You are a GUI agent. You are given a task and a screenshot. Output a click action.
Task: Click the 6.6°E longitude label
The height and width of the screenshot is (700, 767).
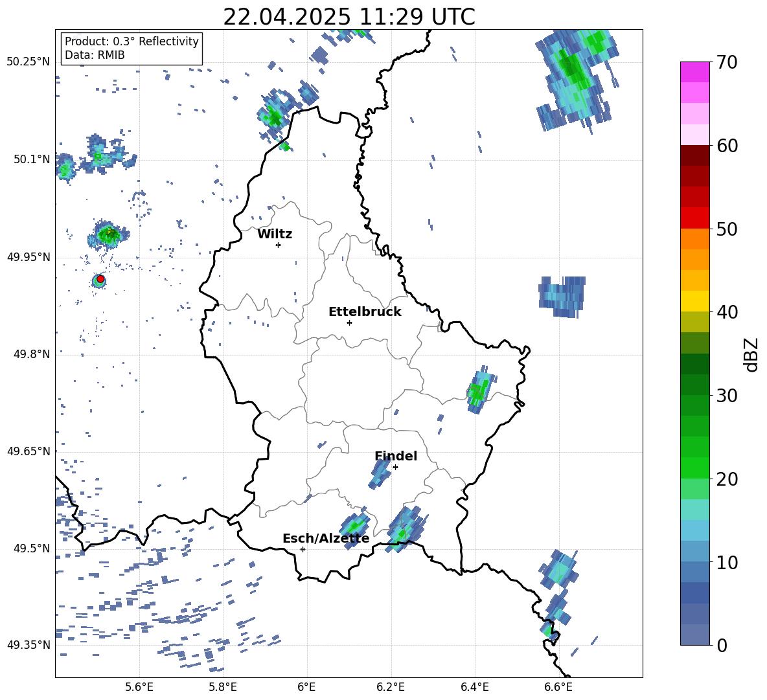[558, 687]
